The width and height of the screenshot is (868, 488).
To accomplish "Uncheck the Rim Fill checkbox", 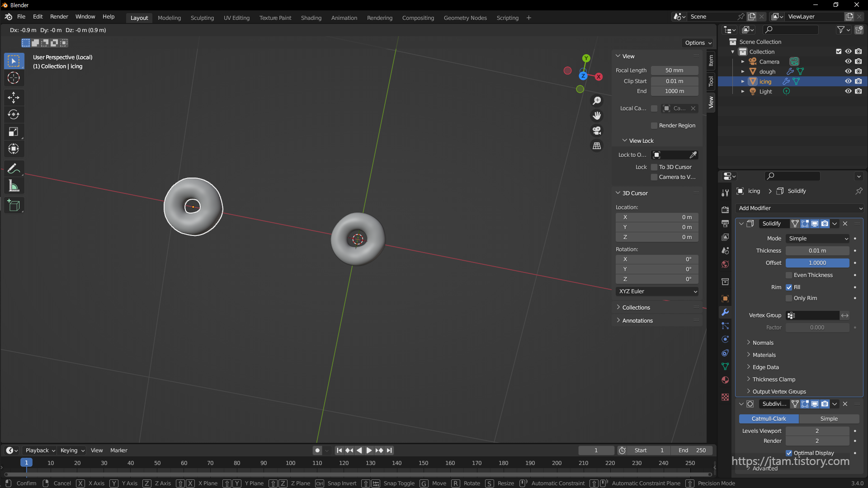I will 789,287.
